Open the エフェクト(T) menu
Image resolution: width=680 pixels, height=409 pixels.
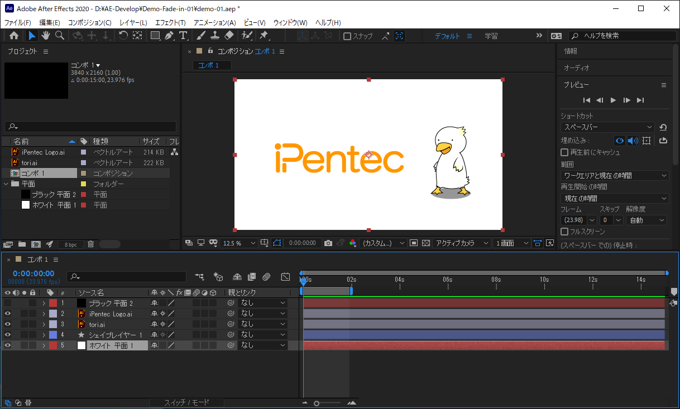tap(170, 23)
